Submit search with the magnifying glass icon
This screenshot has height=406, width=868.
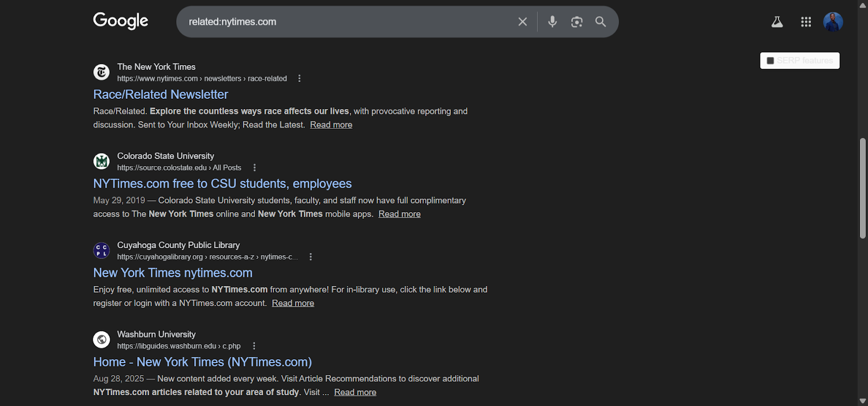(601, 22)
